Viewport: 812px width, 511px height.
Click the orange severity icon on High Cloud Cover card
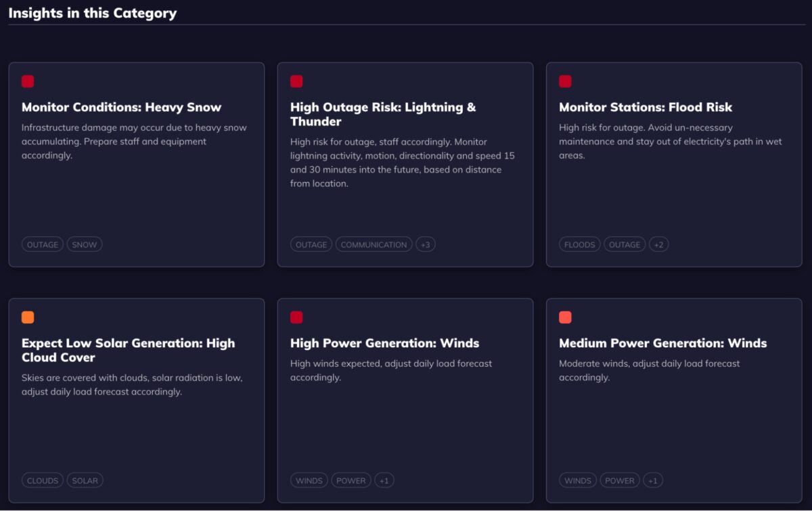[28, 317]
